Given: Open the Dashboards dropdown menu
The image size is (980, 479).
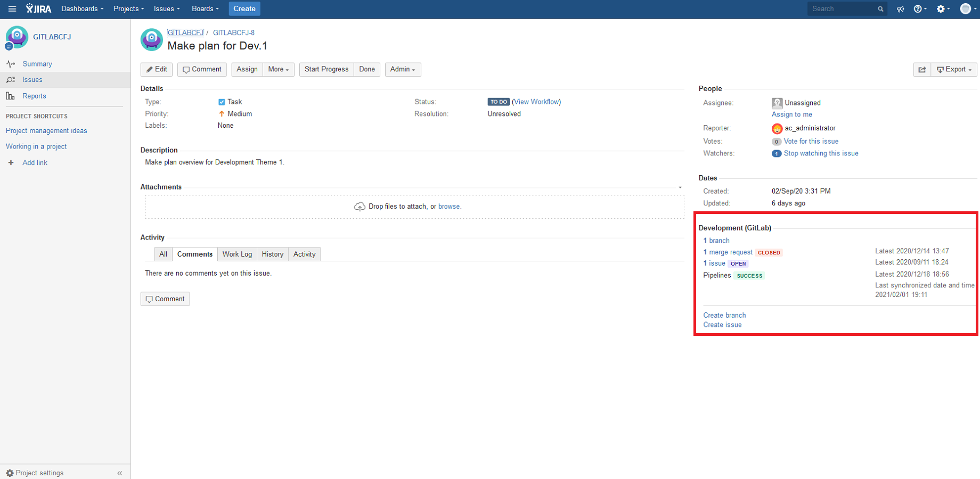Looking at the screenshot, I should pos(82,9).
